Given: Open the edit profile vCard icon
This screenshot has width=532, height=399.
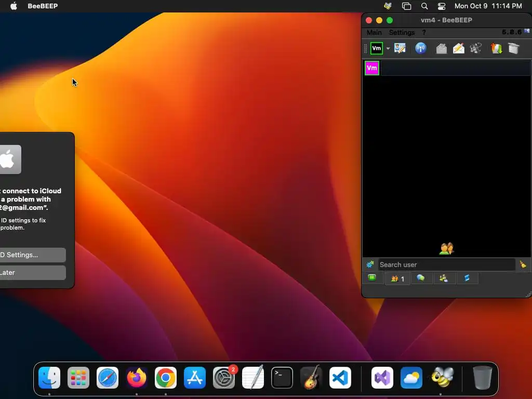Looking at the screenshot, I should click(400, 48).
